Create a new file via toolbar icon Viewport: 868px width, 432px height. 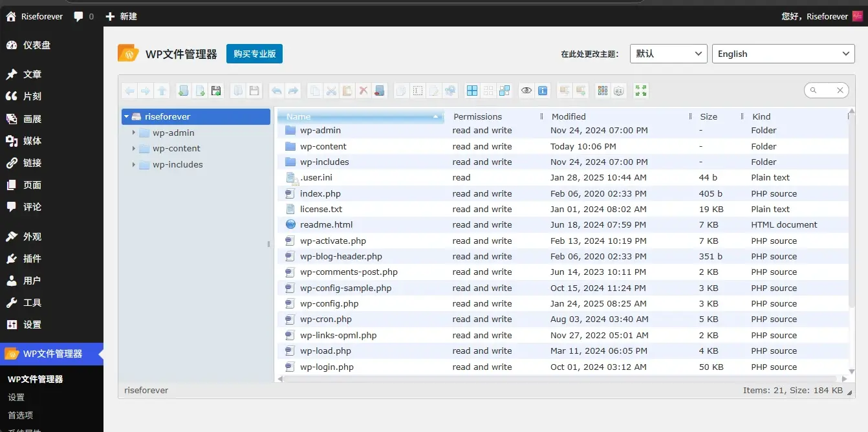click(x=201, y=91)
